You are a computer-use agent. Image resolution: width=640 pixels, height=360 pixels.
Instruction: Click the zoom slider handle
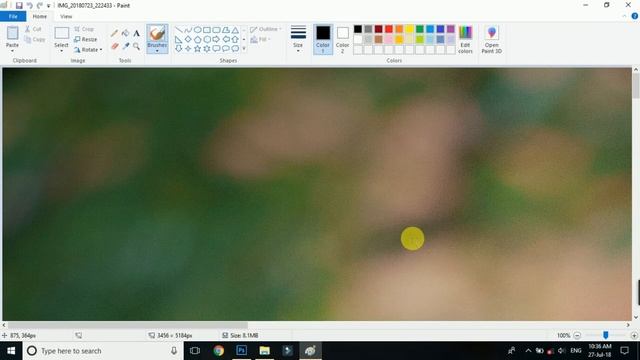coord(606,335)
